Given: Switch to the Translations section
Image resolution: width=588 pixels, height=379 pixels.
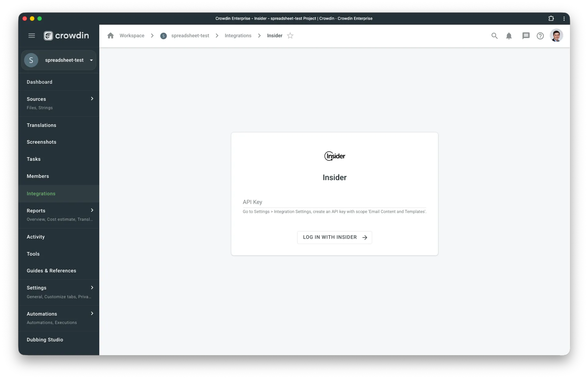Looking at the screenshot, I should [x=41, y=125].
